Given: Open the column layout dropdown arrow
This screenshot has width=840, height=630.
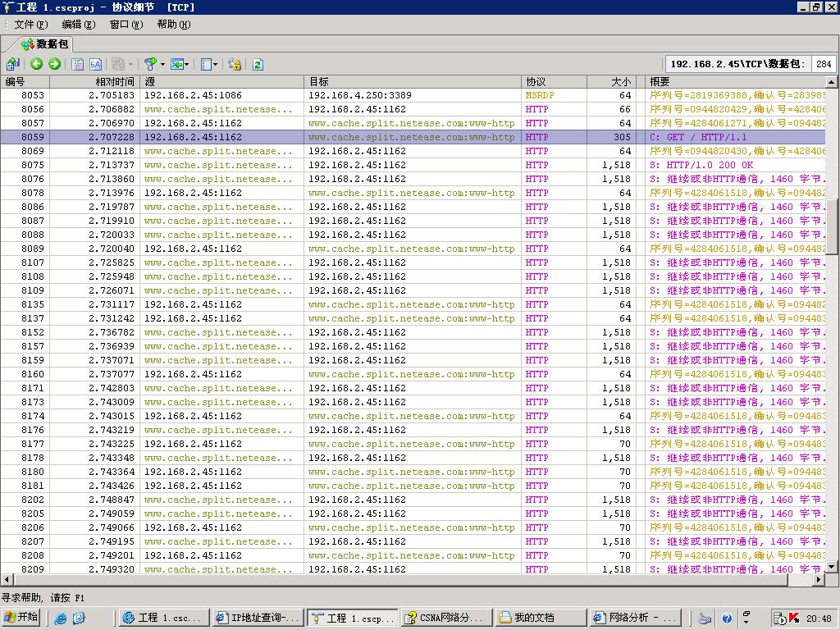Looking at the screenshot, I should click(215, 64).
